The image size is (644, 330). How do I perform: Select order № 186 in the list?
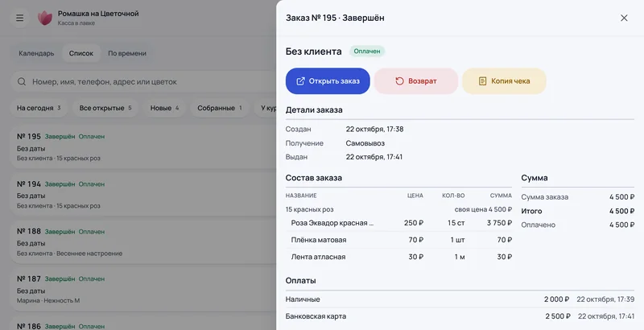coord(144,324)
